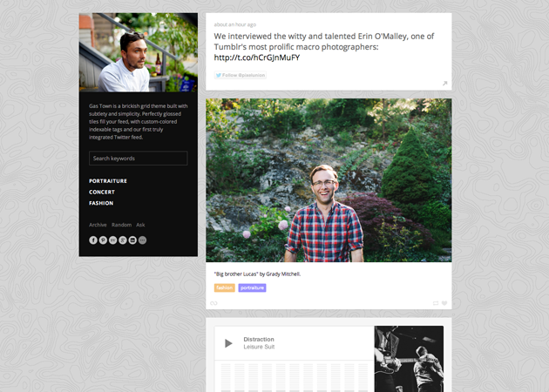
Task: Click the Google Plus social icon
Action: (123, 240)
